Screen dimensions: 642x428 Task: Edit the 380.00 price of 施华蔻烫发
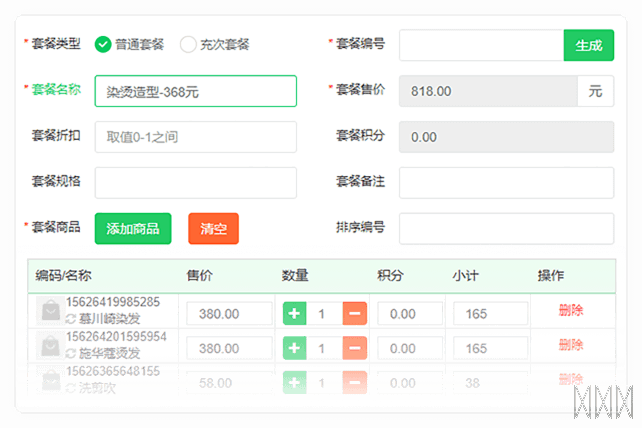(229, 348)
